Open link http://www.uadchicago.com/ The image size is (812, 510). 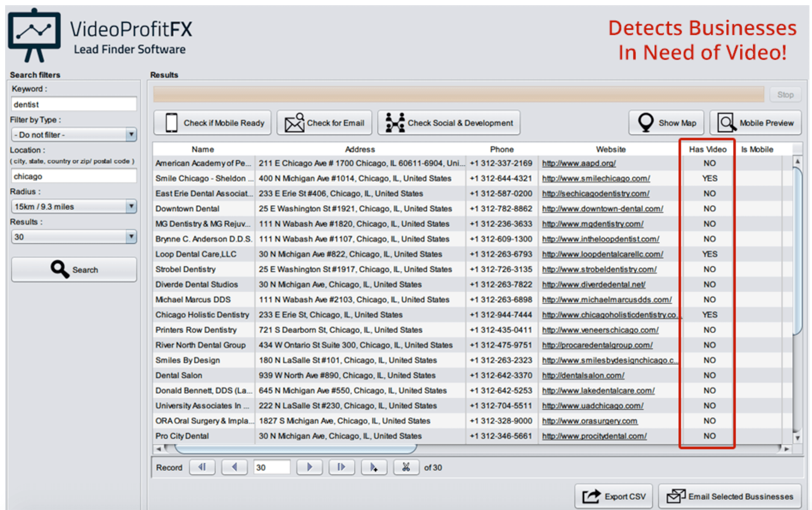point(593,406)
